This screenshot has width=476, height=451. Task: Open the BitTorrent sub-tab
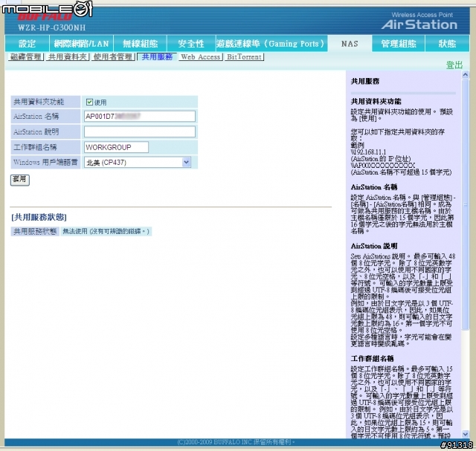tap(244, 56)
